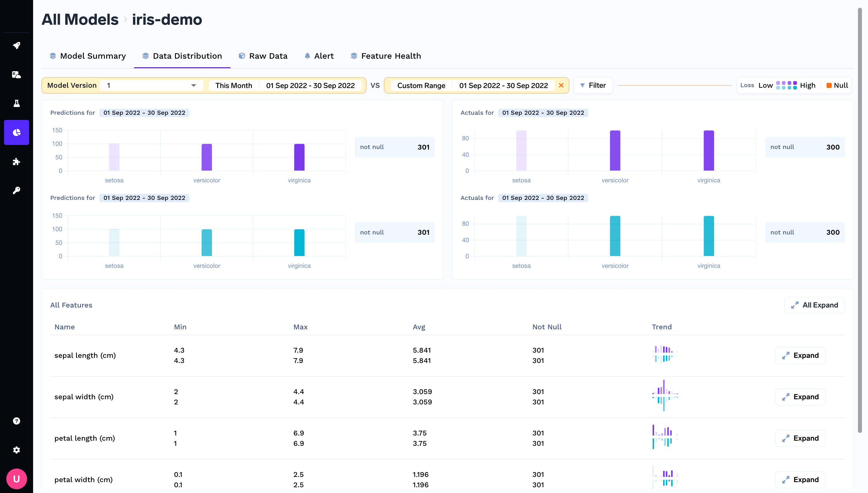Open settings gear in sidebar
The image size is (868, 493).
click(16, 450)
